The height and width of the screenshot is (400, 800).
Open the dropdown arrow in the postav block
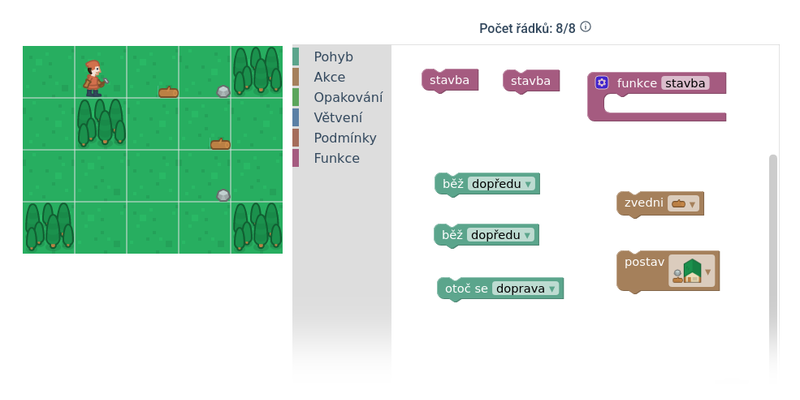pyautogui.click(x=708, y=271)
